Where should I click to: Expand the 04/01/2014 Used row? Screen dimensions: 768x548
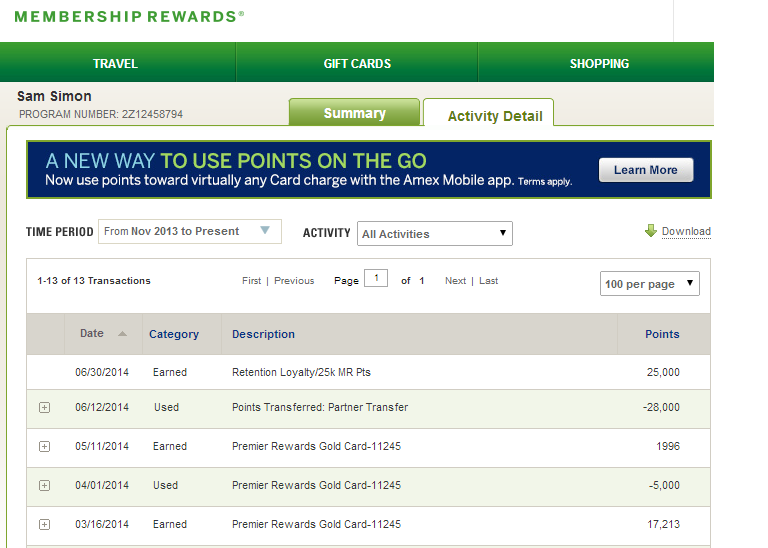[45, 485]
